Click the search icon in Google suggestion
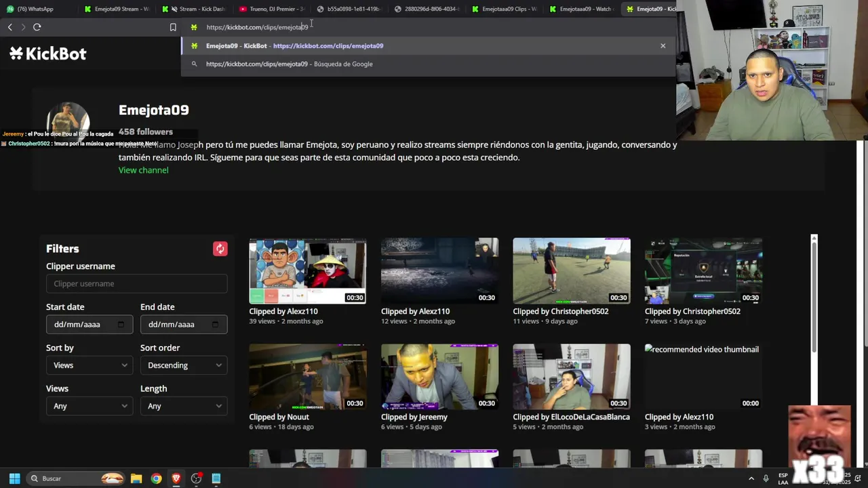This screenshot has height=488, width=868. [x=194, y=64]
